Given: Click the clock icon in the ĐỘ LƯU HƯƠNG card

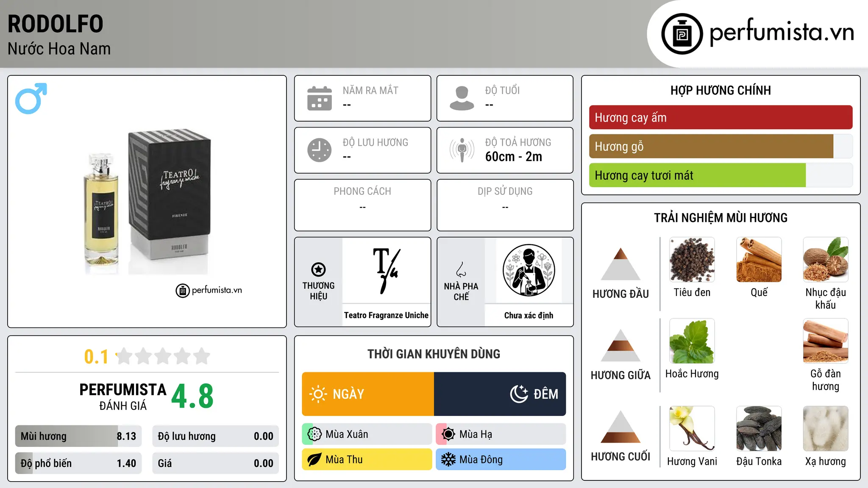Looking at the screenshot, I should coord(320,150).
